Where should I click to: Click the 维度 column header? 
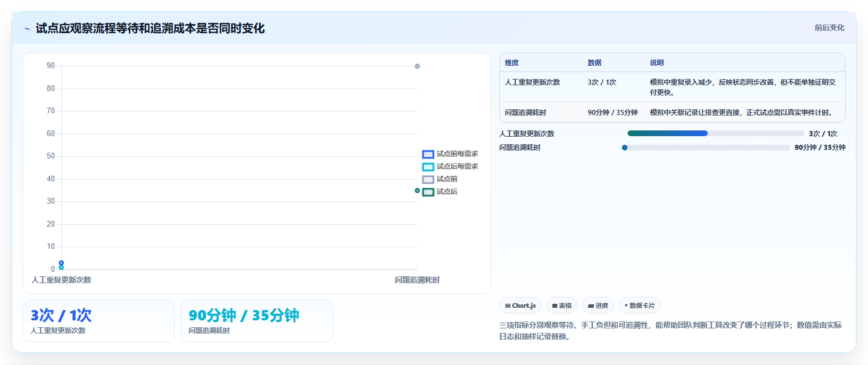tap(512, 63)
